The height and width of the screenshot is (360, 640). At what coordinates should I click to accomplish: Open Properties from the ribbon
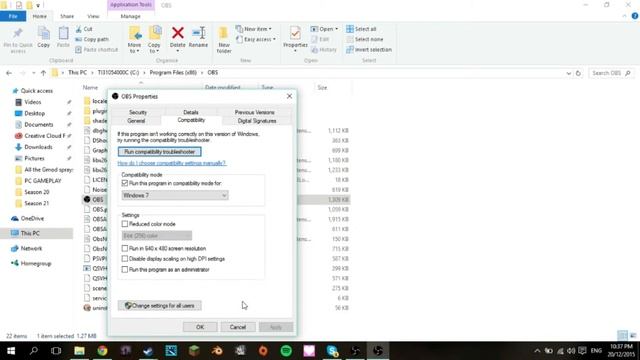(295, 39)
